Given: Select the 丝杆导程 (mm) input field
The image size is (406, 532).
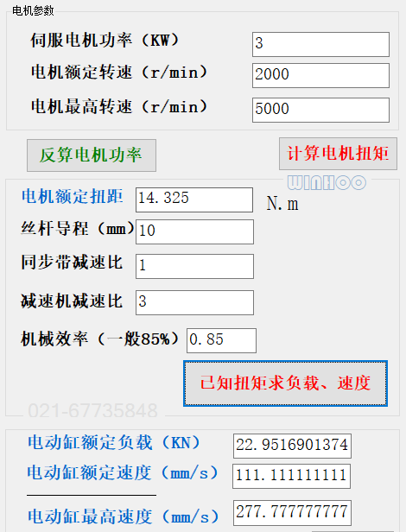Looking at the screenshot, I should [194, 231].
